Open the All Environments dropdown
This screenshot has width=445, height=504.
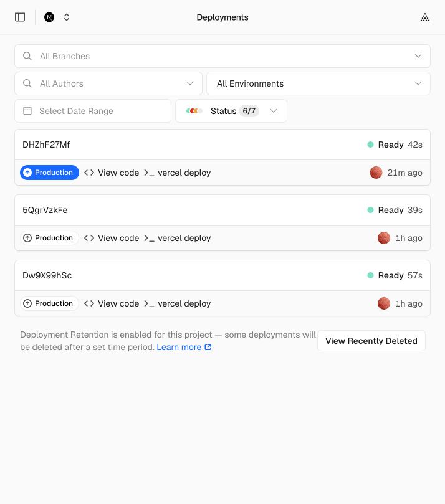pos(318,83)
